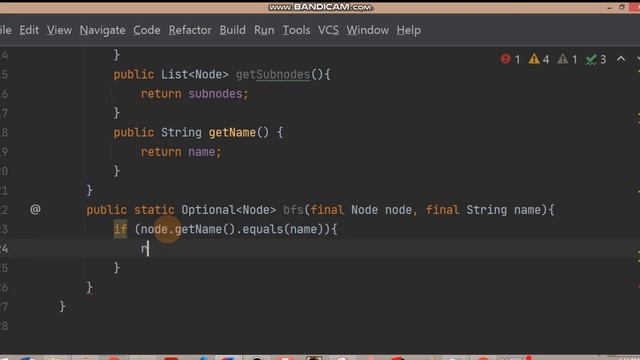Click the red error indicator showing 1
Screen dimensions: 640x360
pyautogui.click(x=510, y=60)
